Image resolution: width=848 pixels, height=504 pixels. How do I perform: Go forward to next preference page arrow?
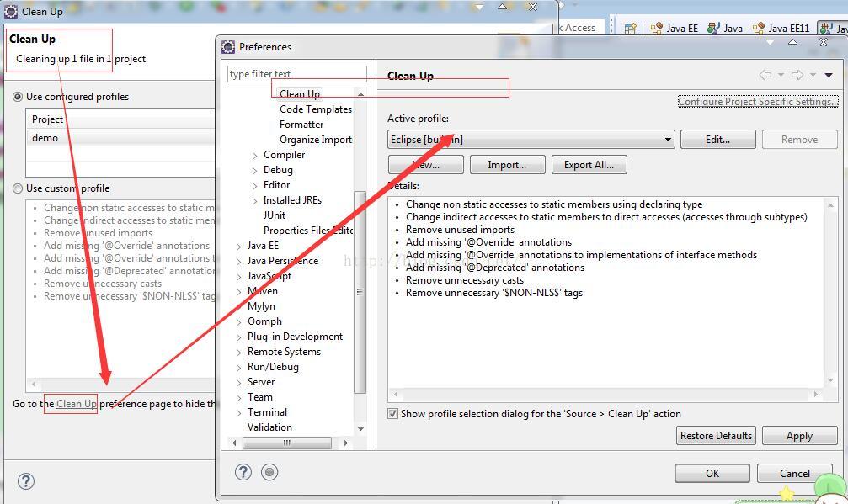(x=797, y=75)
